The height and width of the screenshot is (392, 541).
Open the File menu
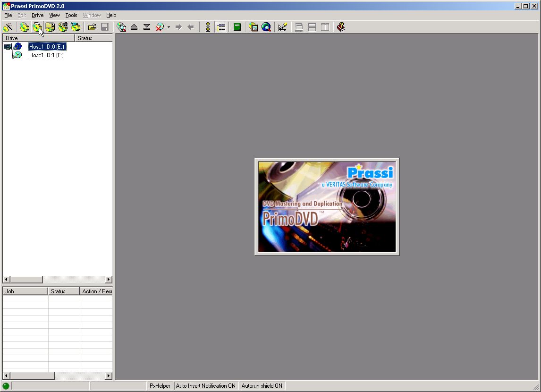click(8, 15)
